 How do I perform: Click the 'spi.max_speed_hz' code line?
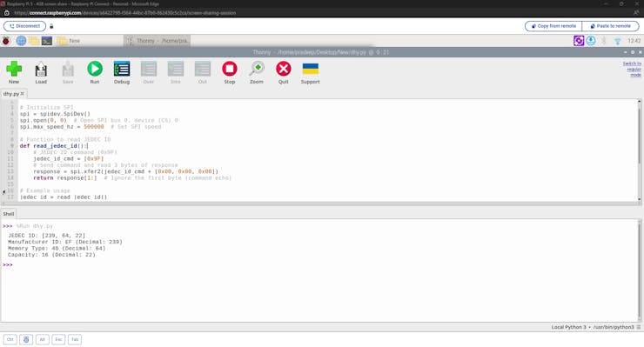coord(91,126)
